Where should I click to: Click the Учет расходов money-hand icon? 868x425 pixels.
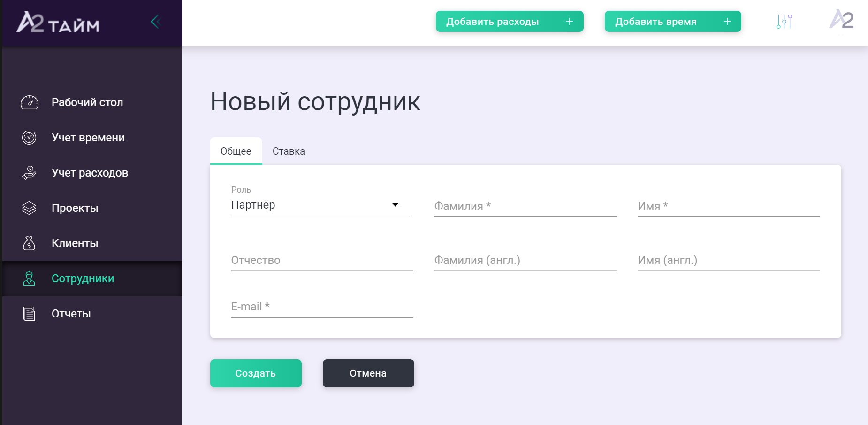(x=29, y=172)
